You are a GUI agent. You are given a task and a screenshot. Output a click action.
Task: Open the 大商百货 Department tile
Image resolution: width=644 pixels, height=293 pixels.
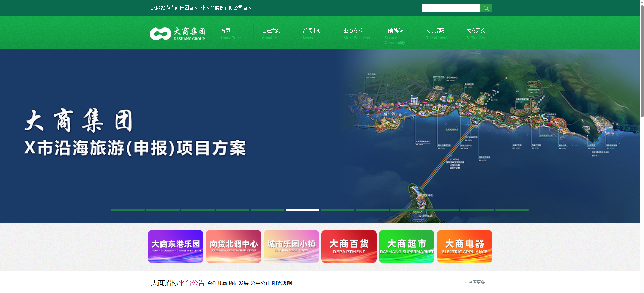(x=349, y=246)
